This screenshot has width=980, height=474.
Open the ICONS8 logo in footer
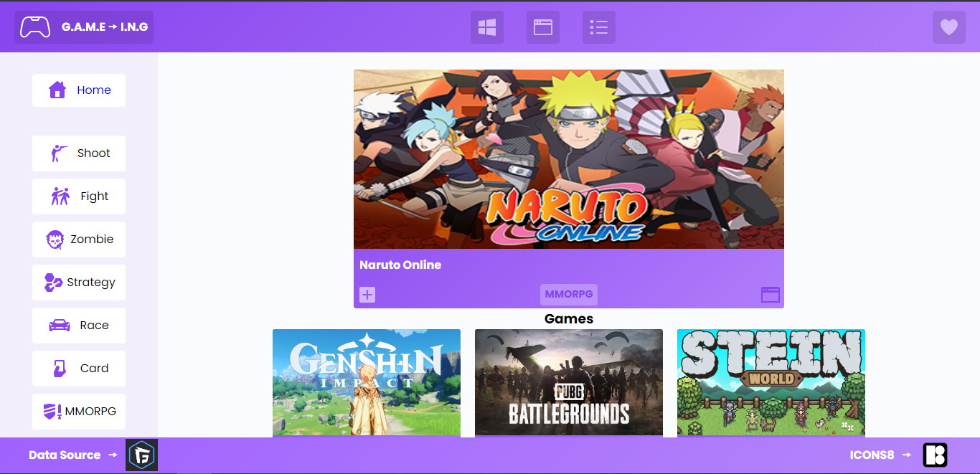[936, 455]
